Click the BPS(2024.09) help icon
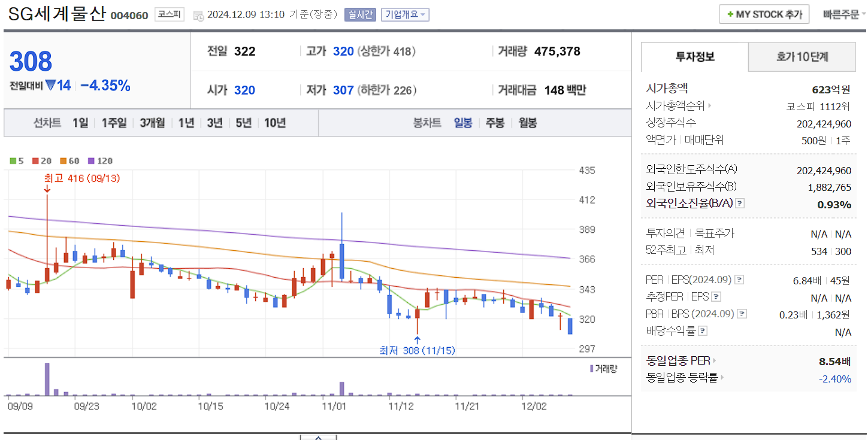 point(741,313)
